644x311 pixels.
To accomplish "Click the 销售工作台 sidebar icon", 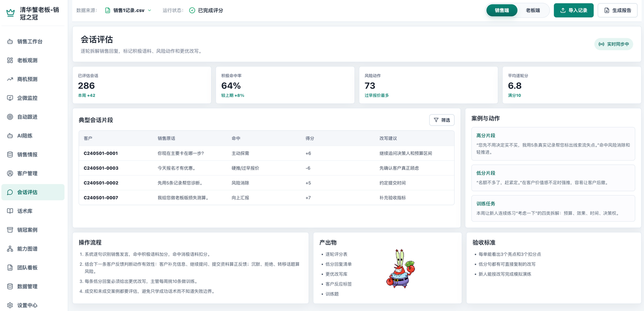I will [x=10, y=42].
